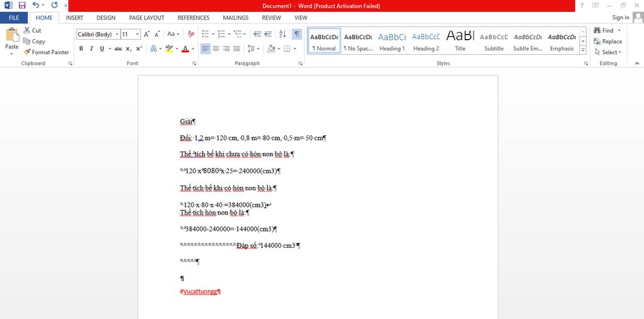The width and height of the screenshot is (644, 319).
Task: Apply borders to the paragraph
Action: tap(287, 48)
